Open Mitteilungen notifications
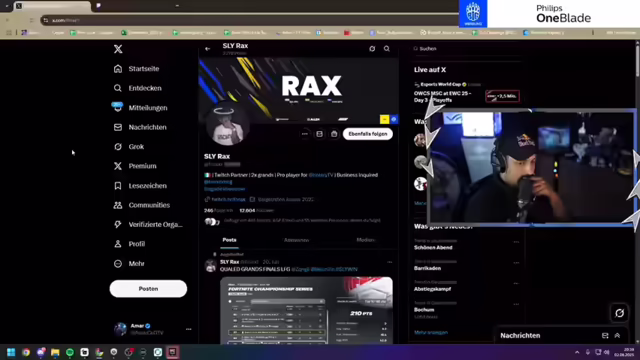Screen dimensions: 640x360 (140, 108)
